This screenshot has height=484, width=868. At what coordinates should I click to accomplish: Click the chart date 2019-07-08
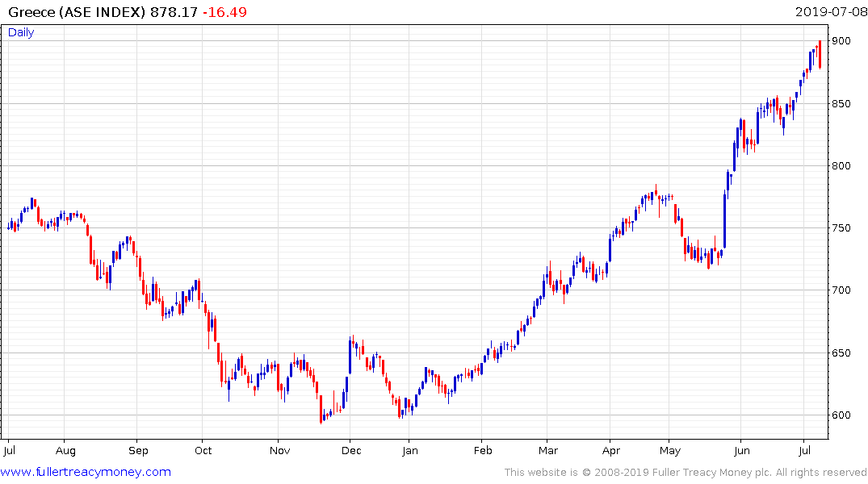[x=831, y=12]
